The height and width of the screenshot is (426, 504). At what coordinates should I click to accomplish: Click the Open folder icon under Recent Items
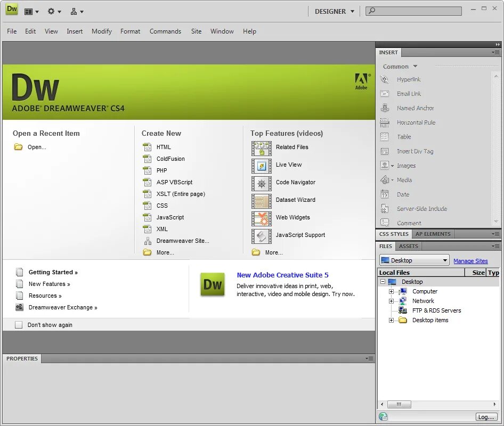(x=18, y=147)
